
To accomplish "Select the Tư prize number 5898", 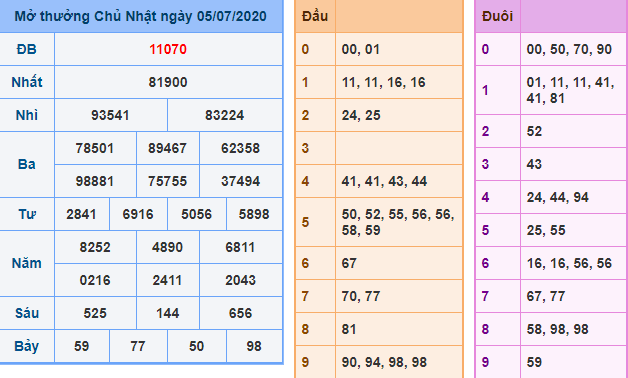I will pyautogui.click(x=254, y=214).
